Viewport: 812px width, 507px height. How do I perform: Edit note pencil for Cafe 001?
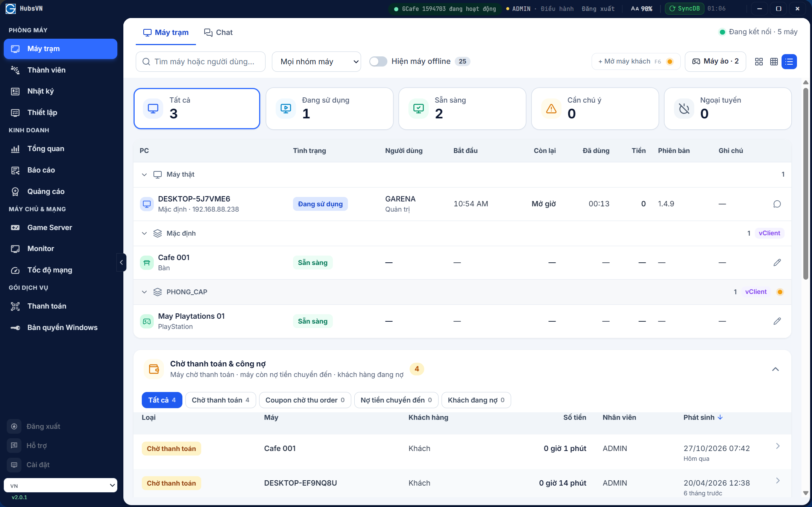point(777,263)
